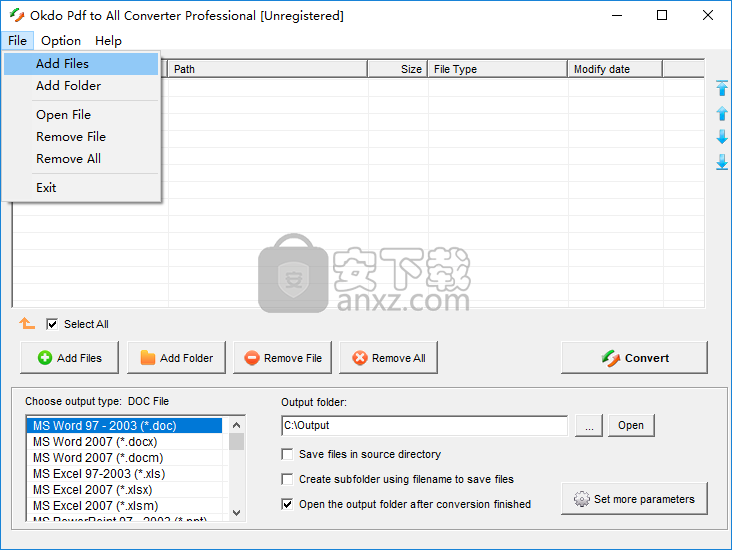Select Remove File in the File menu
732x550 pixels.
click(81, 136)
